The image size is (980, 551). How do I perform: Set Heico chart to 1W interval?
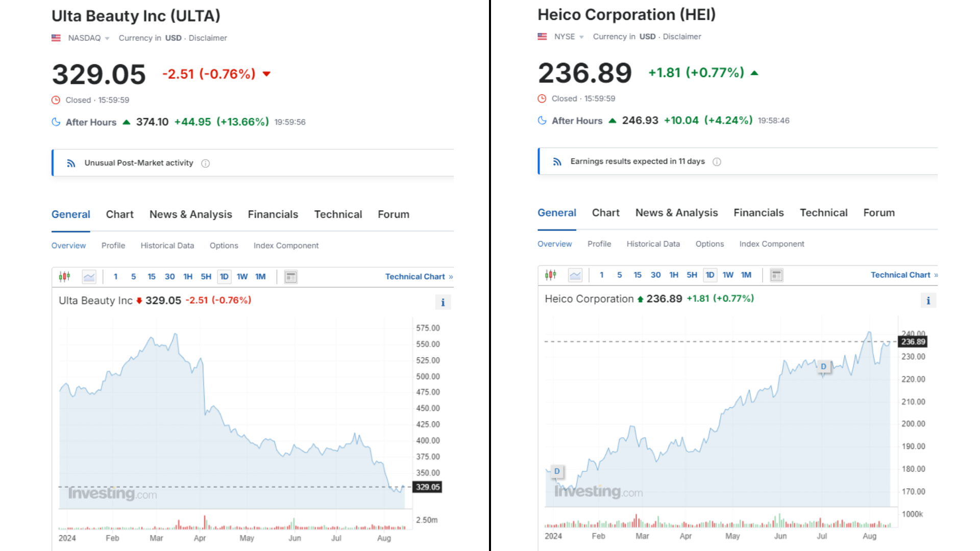coord(728,275)
